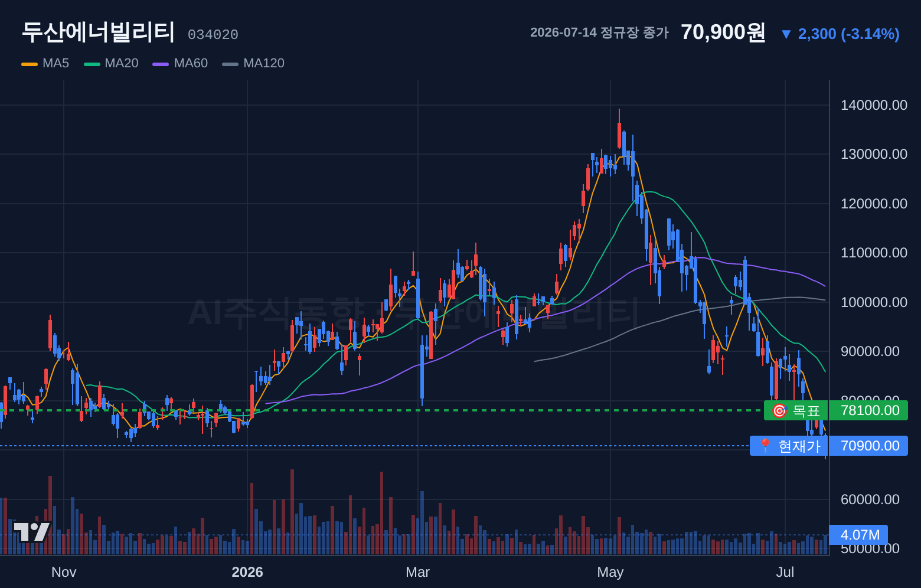This screenshot has width=921, height=588.
Task: Click the pin icon on 현재가 label
Action: (x=765, y=446)
